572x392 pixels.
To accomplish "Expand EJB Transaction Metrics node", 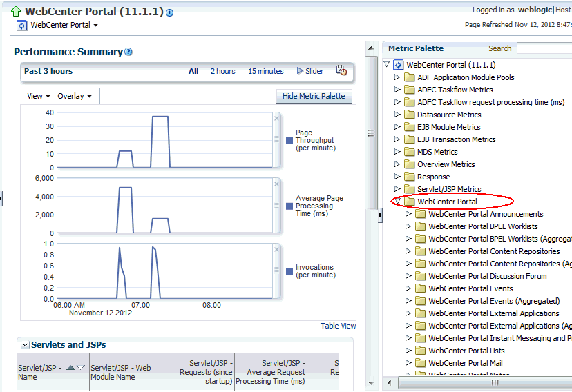I will coord(397,139).
